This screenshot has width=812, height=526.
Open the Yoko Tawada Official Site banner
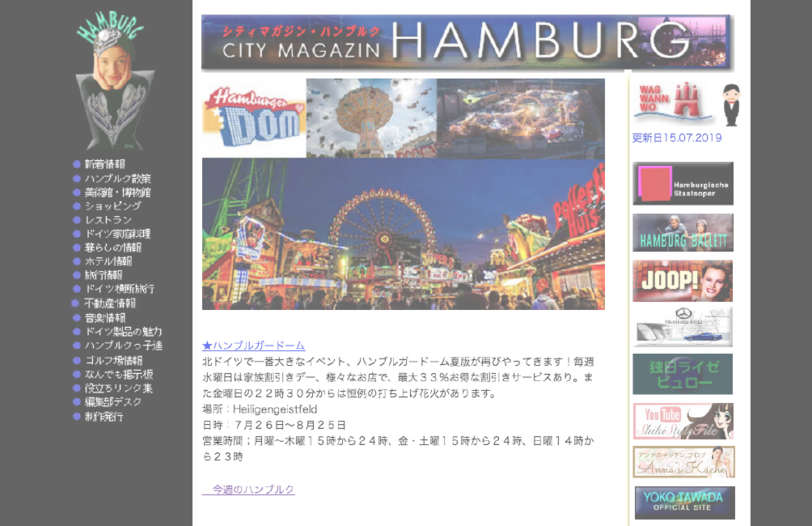tap(684, 503)
